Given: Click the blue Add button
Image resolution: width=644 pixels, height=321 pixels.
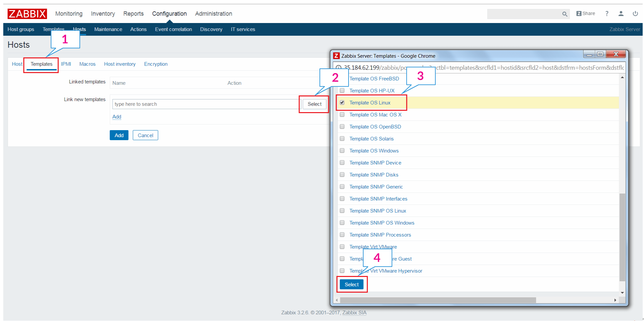Looking at the screenshot, I should (119, 135).
